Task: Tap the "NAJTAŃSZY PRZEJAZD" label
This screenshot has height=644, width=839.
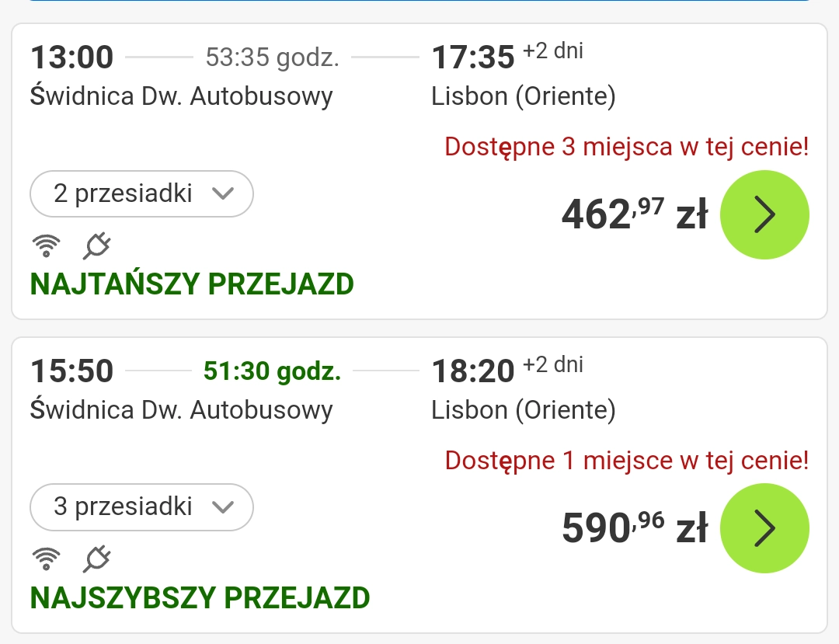Action: pos(192,284)
